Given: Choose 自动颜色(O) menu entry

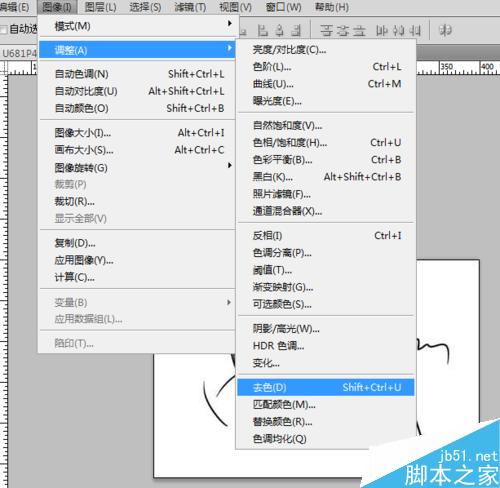Looking at the screenshot, I should 137,108.
